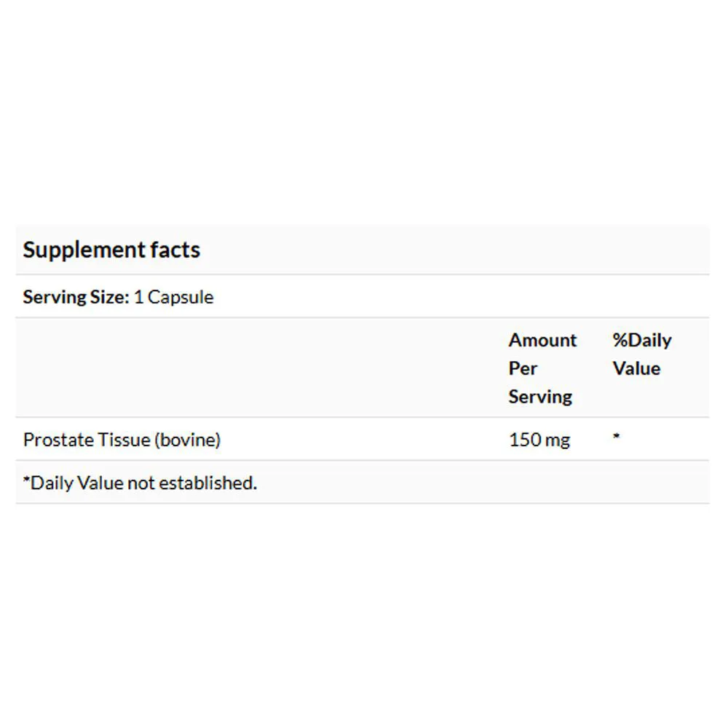Viewport: 728px width, 728px height.
Task: Click the Supplement facts heading
Action: pyautogui.click(x=111, y=250)
